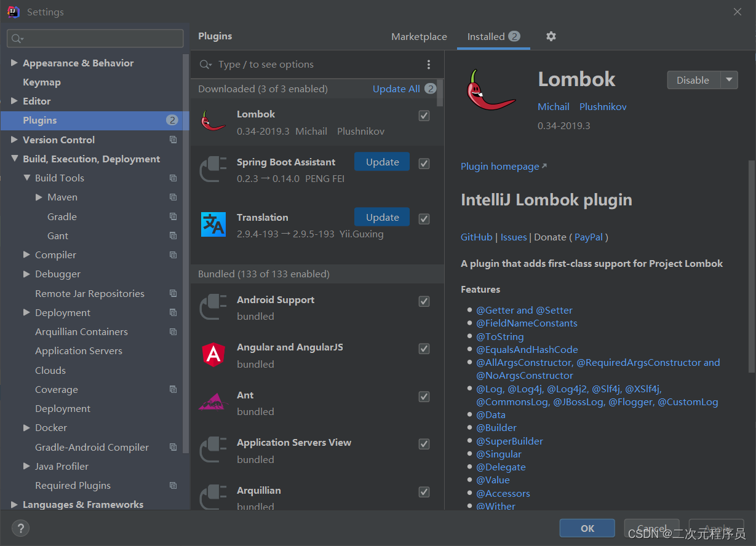Image resolution: width=756 pixels, height=546 pixels.
Task: Click the Disable button for Lombok
Action: (x=693, y=80)
